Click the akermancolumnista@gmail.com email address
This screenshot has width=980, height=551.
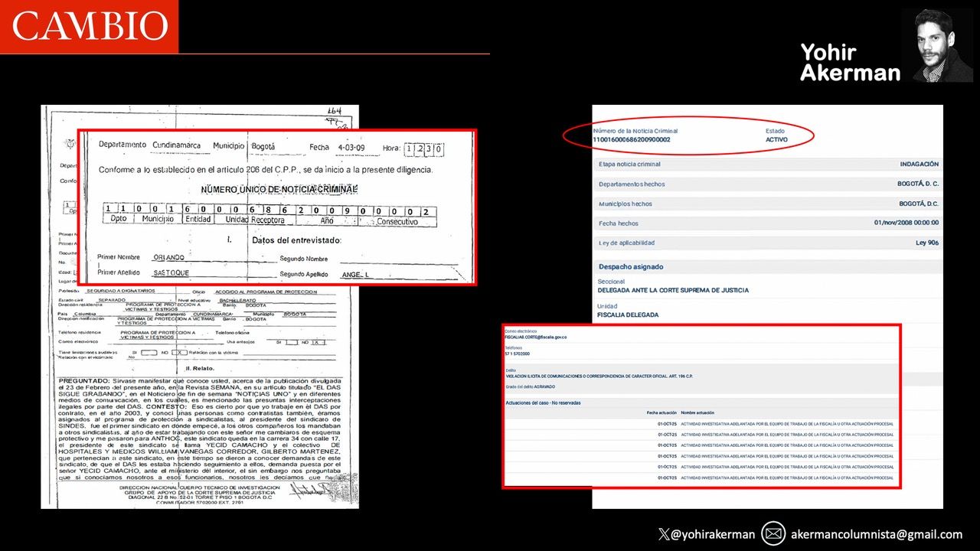877,534
